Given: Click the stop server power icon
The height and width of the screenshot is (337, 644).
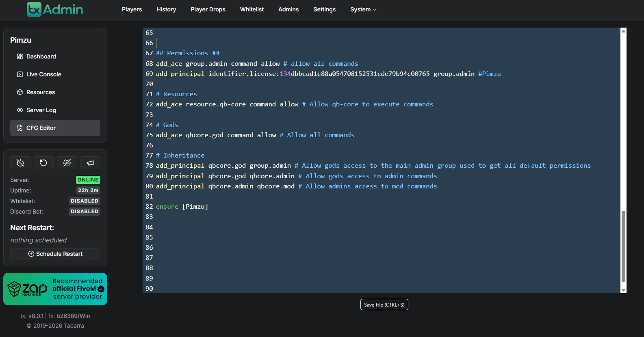Looking at the screenshot, I should click(20, 163).
